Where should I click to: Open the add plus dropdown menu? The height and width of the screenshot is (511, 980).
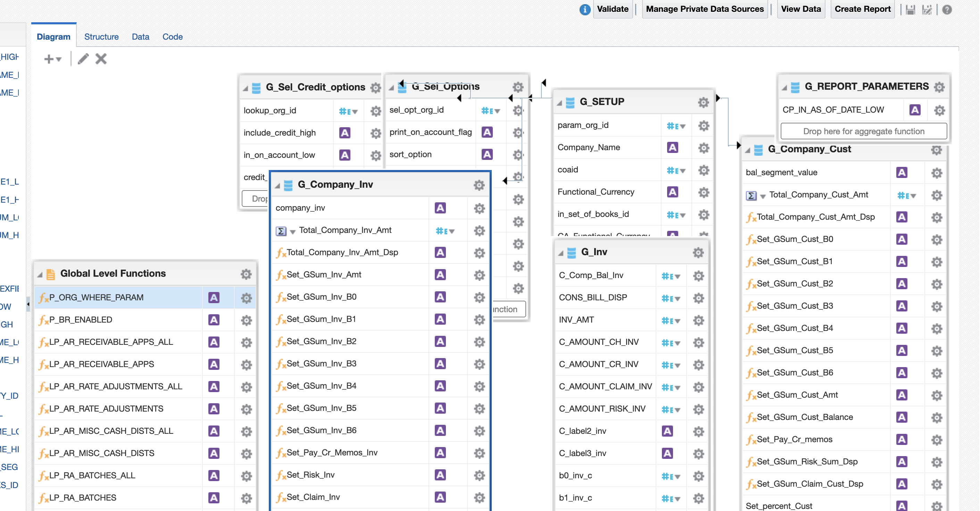coord(52,59)
